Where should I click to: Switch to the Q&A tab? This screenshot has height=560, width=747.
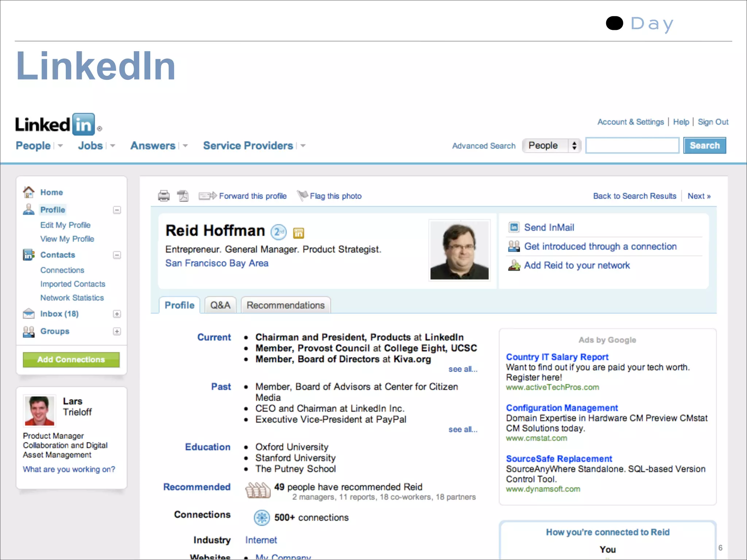tap(220, 305)
